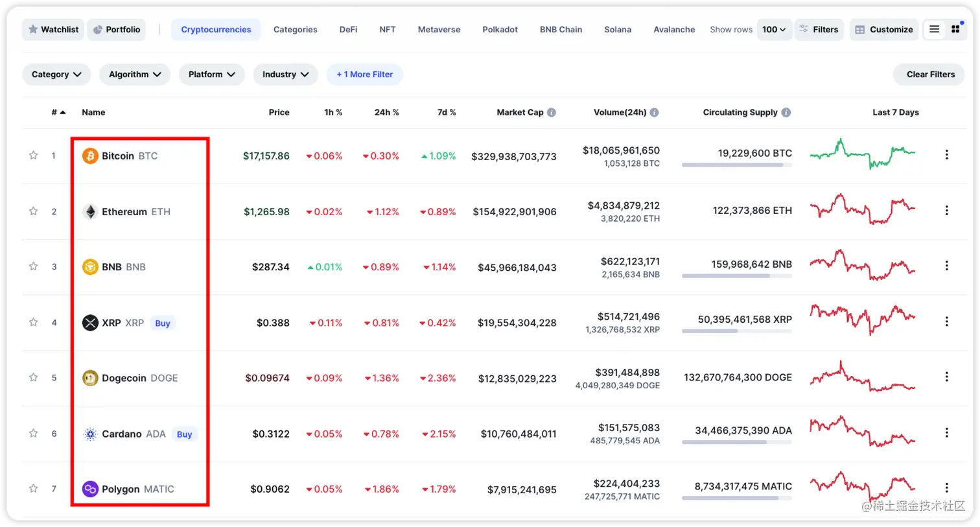Image resolution: width=980 pixels, height=527 pixels.
Task: Click the XRP logo icon
Action: (x=90, y=322)
